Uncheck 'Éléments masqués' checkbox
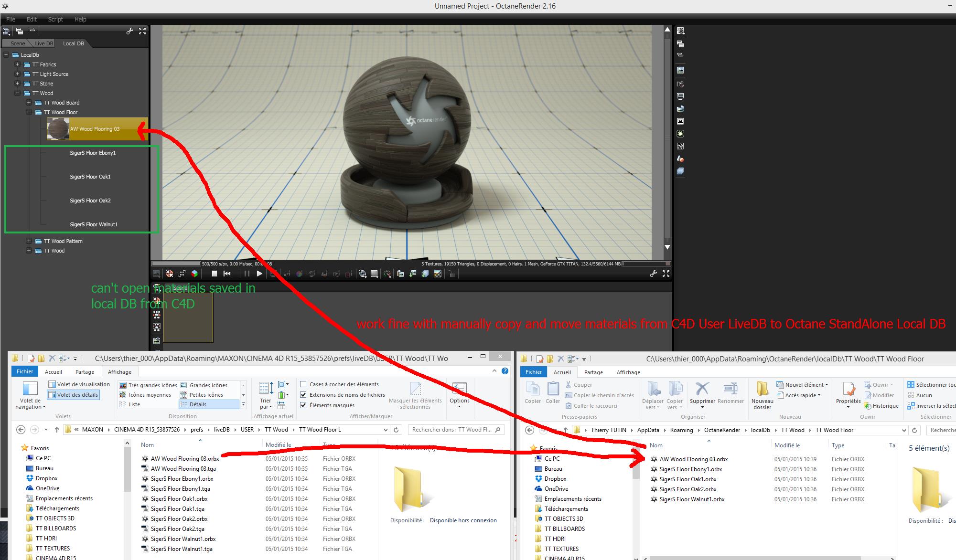 pyautogui.click(x=303, y=405)
